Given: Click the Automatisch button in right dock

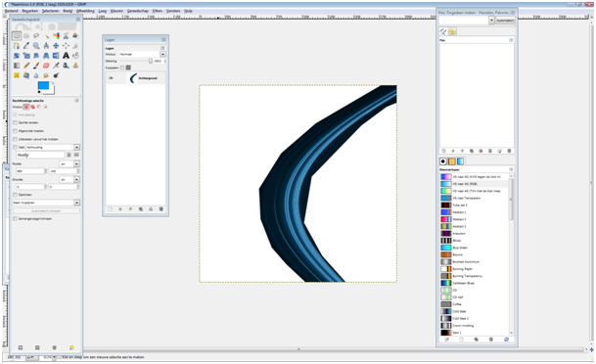Looking at the screenshot, I should (505, 21).
